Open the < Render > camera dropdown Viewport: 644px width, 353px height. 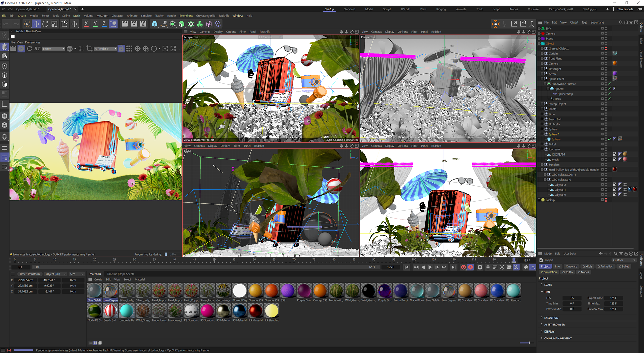[x=105, y=49]
